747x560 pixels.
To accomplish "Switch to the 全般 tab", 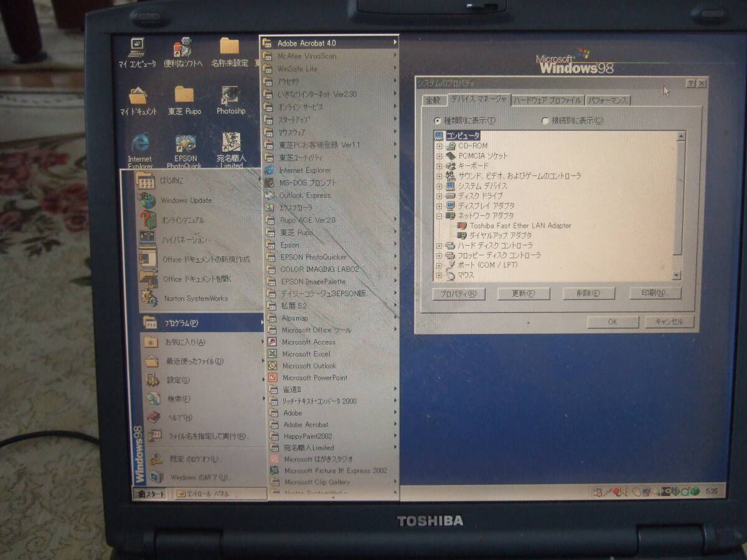I will pos(433,100).
